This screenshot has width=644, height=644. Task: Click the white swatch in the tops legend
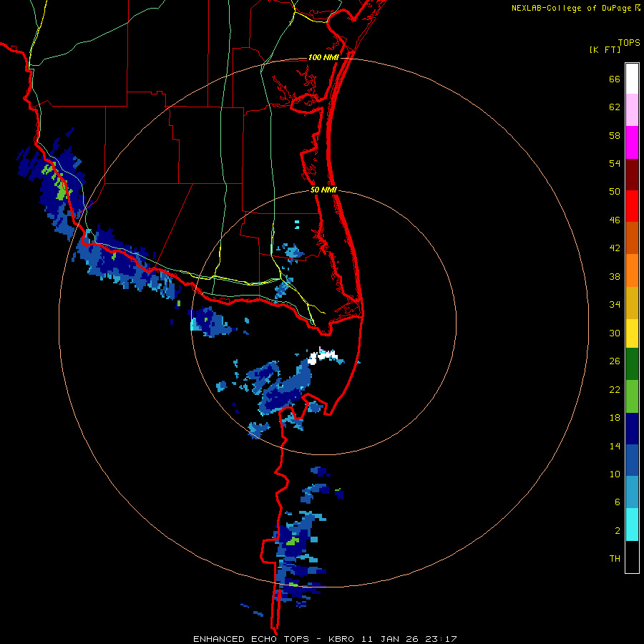pos(632,79)
